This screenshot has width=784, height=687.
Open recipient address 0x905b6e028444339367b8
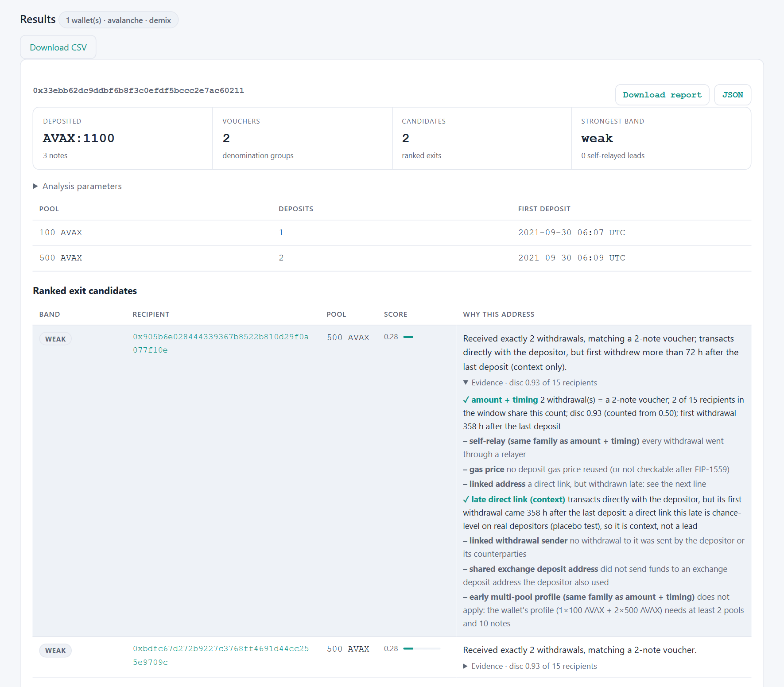coord(221,343)
